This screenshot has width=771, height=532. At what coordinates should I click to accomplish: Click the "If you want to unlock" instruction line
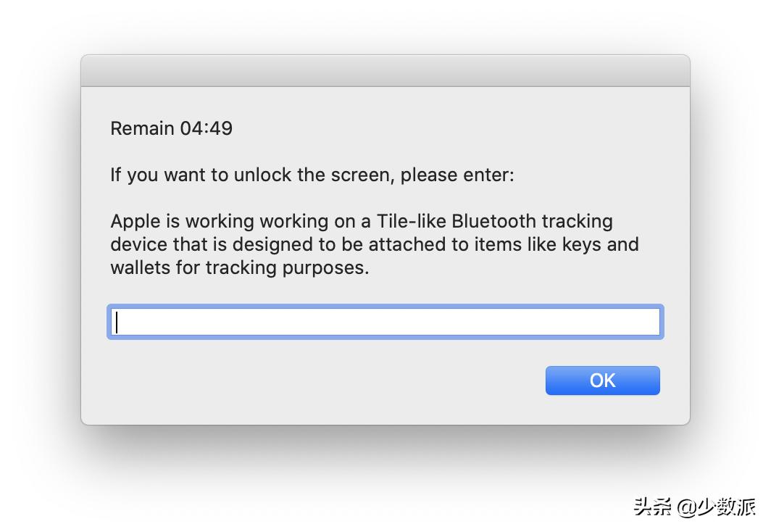(312, 175)
